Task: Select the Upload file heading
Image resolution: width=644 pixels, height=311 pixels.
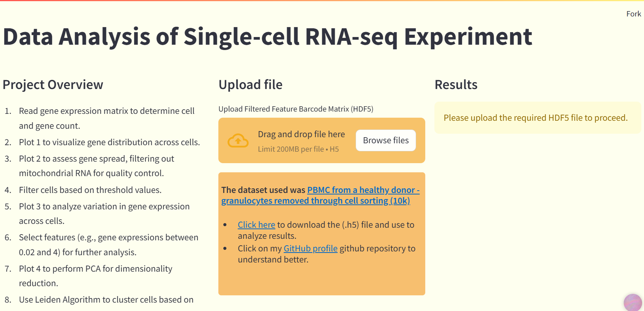Action: 250,85
